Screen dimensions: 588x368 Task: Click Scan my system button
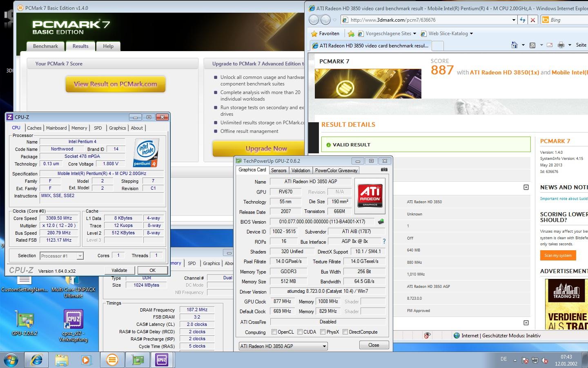pos(558,256)
